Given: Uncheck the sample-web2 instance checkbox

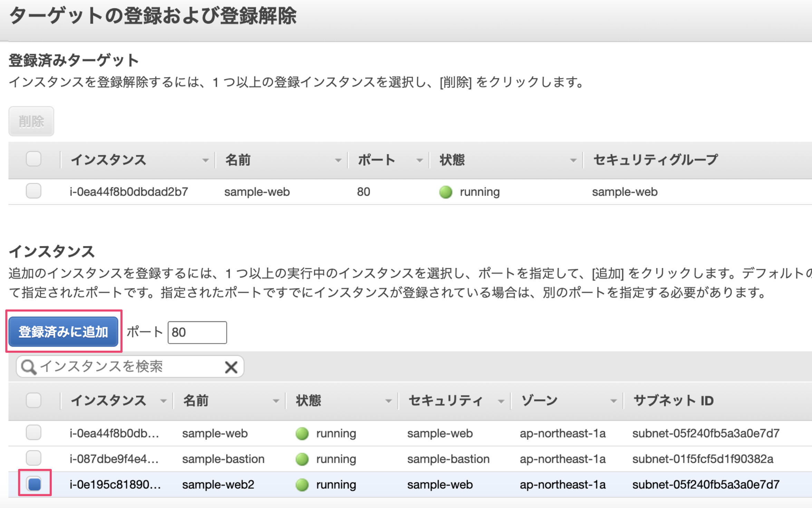Looking at the screenshot, I should tap(34, 484).
